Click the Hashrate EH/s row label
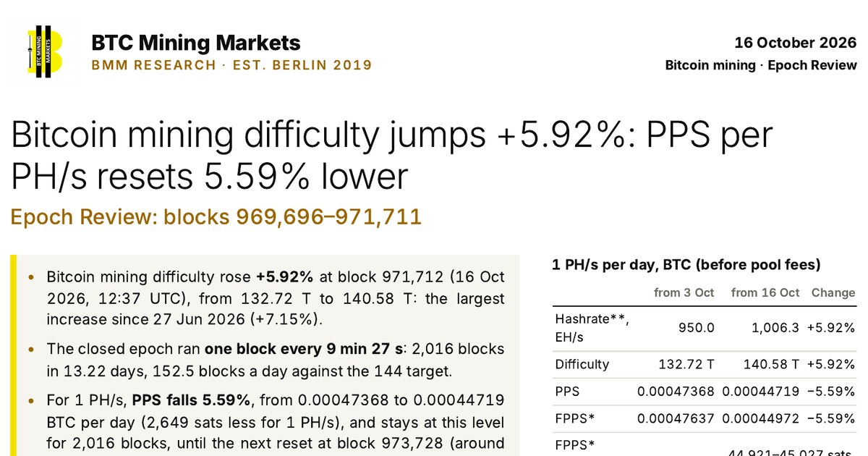Image resolution: width=868 pixels, height=456 pixels. tap(592, 328)
